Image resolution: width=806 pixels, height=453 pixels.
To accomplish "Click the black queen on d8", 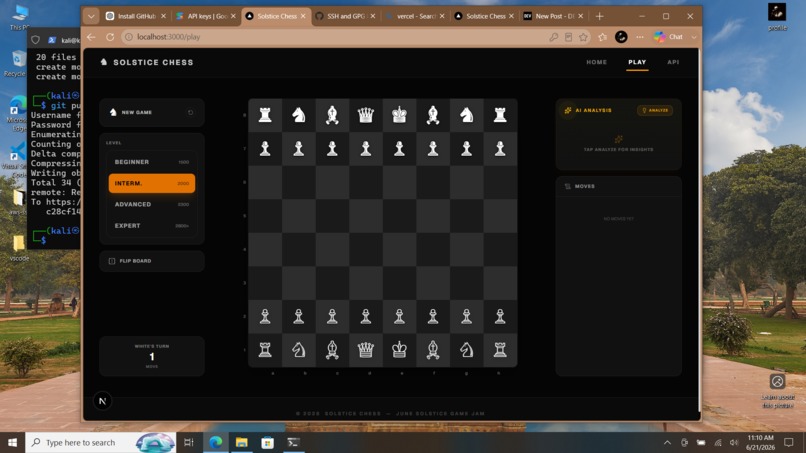I will [365, 115].
